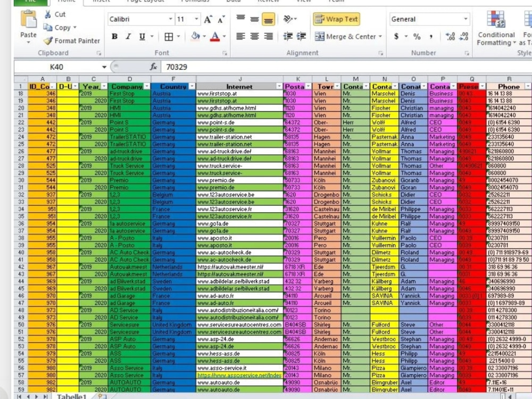Increase font size with Grow Font
The width and height of the screenshot is (532, 399).
(x=208, y=19)
